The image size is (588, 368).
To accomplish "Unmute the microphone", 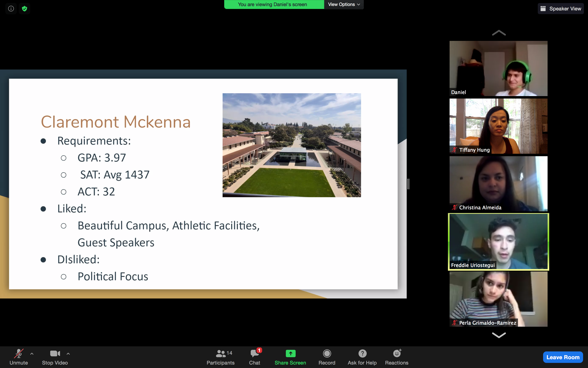I will point(19,357).
